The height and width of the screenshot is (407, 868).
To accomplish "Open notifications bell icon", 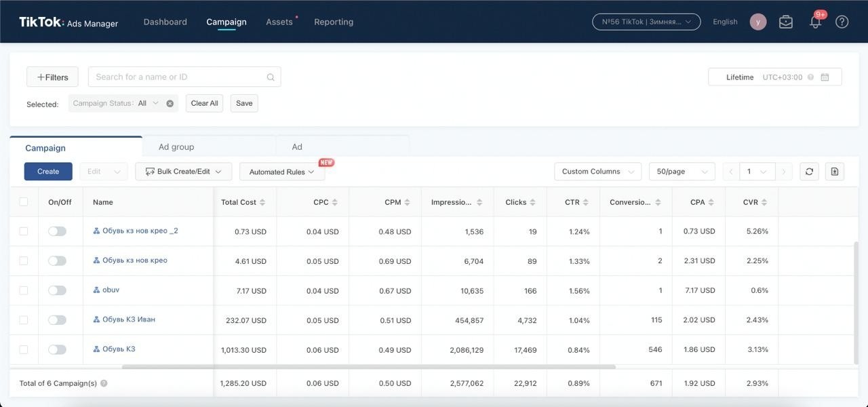I will click(816, 22).
